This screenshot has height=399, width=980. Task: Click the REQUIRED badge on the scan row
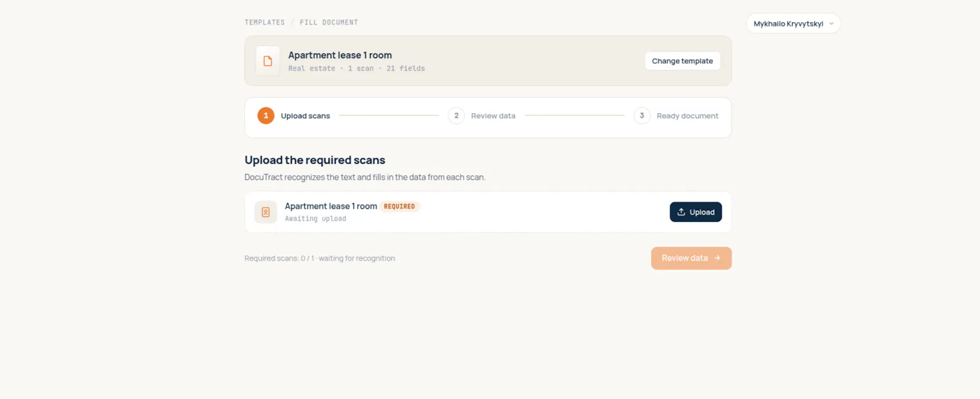point(399,207)
